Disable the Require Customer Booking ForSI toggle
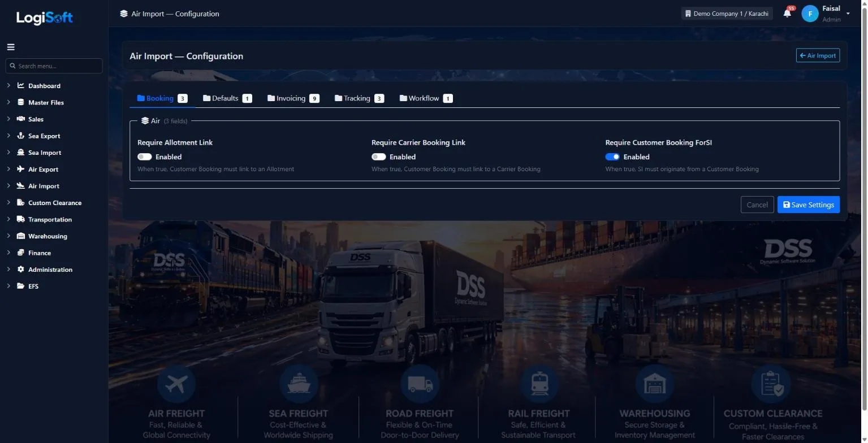 click(612, 157)
